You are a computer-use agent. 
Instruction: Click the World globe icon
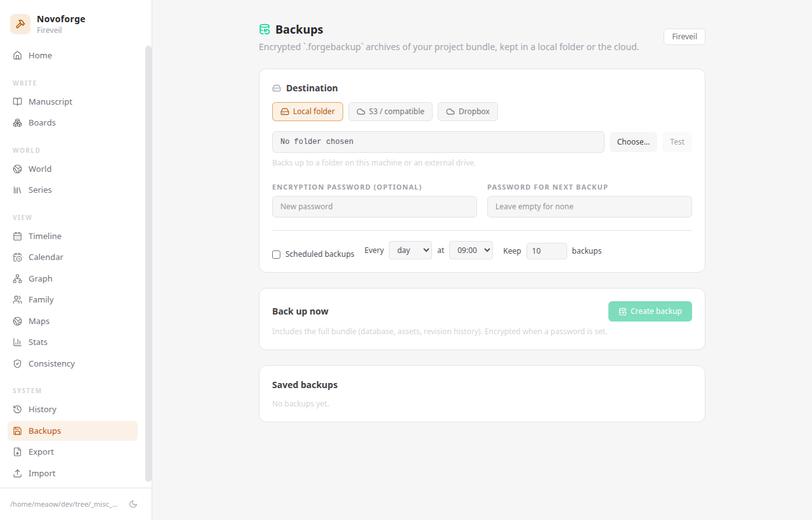[18, 169]
